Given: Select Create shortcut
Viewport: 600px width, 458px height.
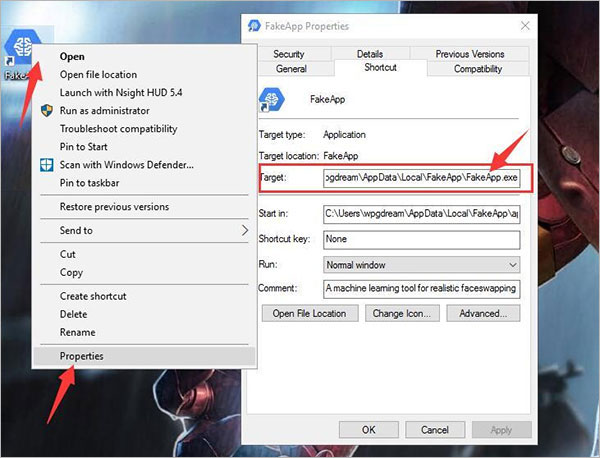Looking at the screenshot, I should coord(145,296).
